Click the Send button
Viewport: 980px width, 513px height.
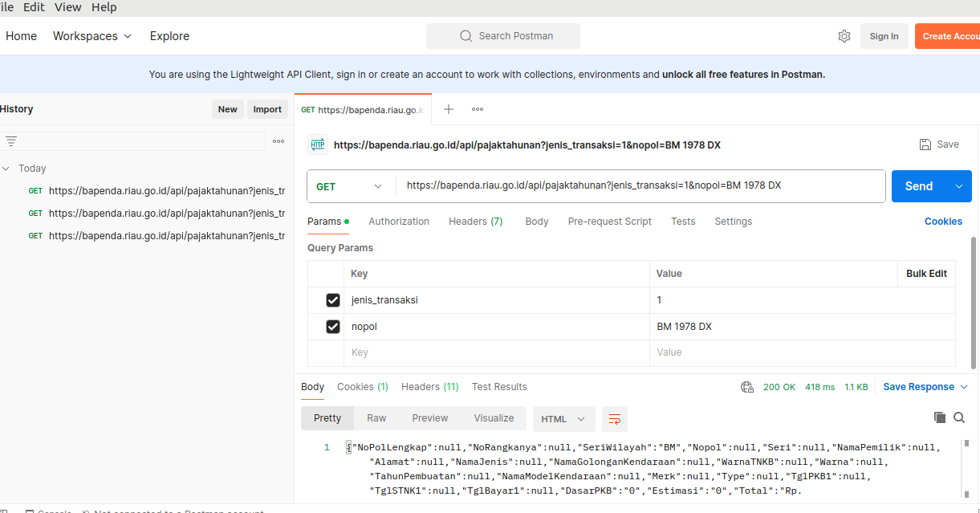pyautogui.click(x=919, y=186)
